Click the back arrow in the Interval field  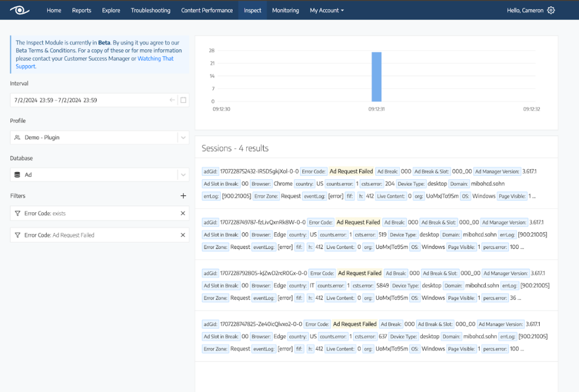(172, 100)
